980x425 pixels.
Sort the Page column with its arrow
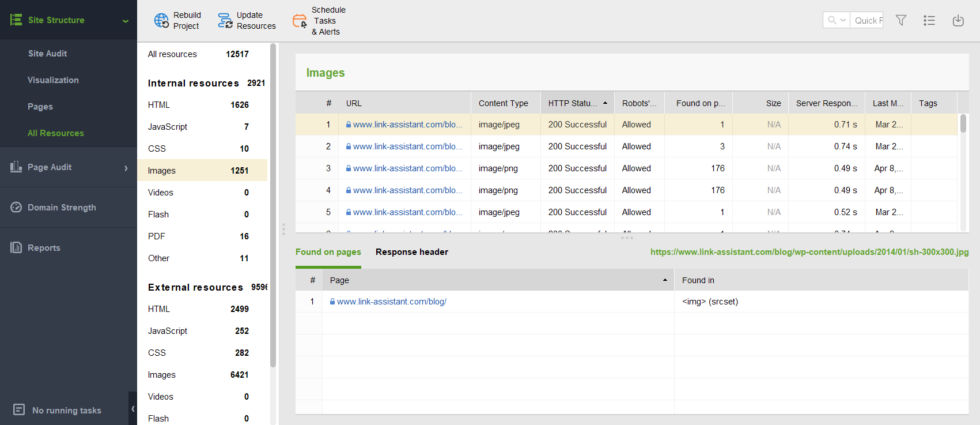(x=665, y=280)
